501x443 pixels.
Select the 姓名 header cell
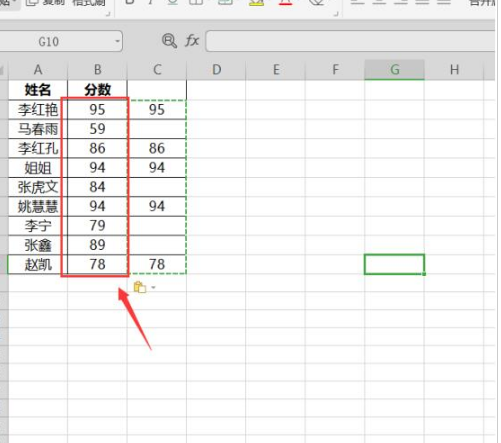[x=38, y=90]
